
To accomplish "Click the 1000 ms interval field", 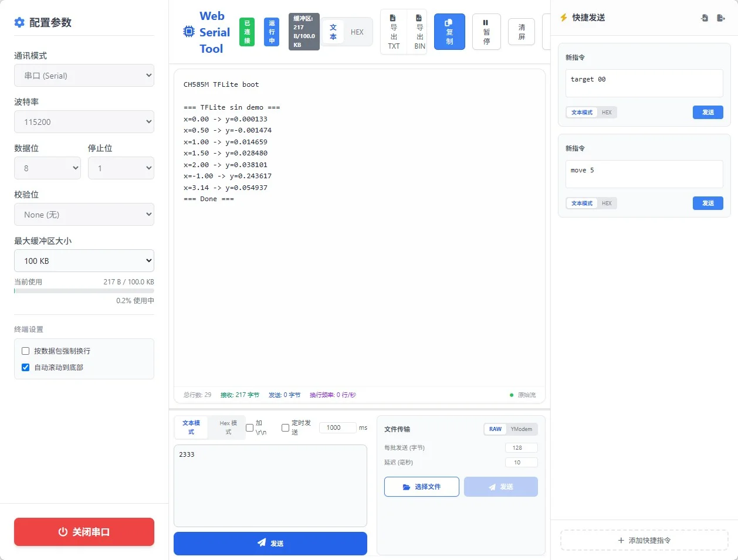I will click(337, 428).
